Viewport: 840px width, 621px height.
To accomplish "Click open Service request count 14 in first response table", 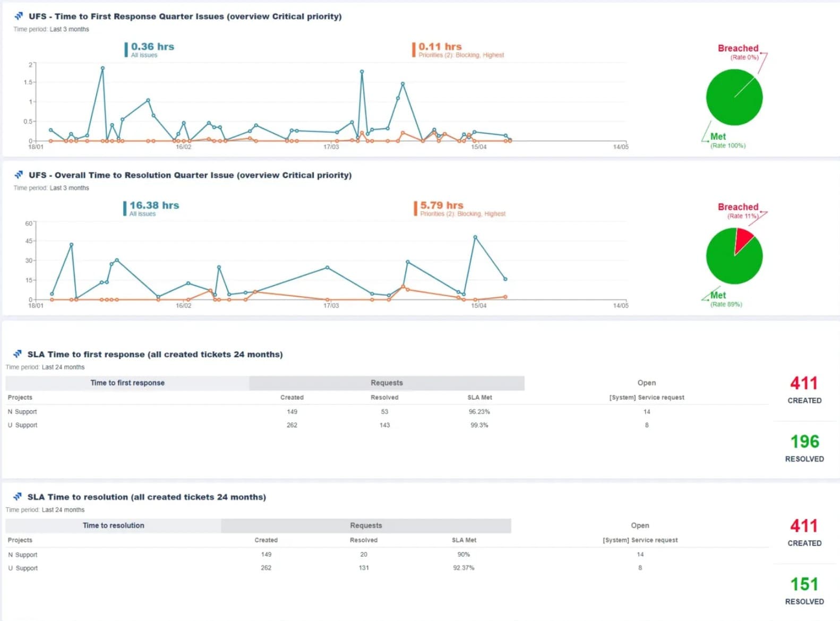I will pos(647,412).
